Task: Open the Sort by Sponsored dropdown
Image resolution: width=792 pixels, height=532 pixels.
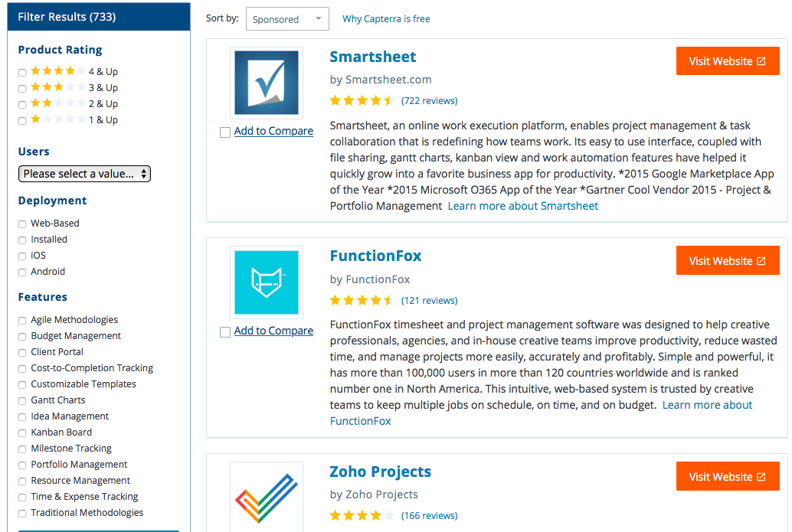Action: (287, 18)
